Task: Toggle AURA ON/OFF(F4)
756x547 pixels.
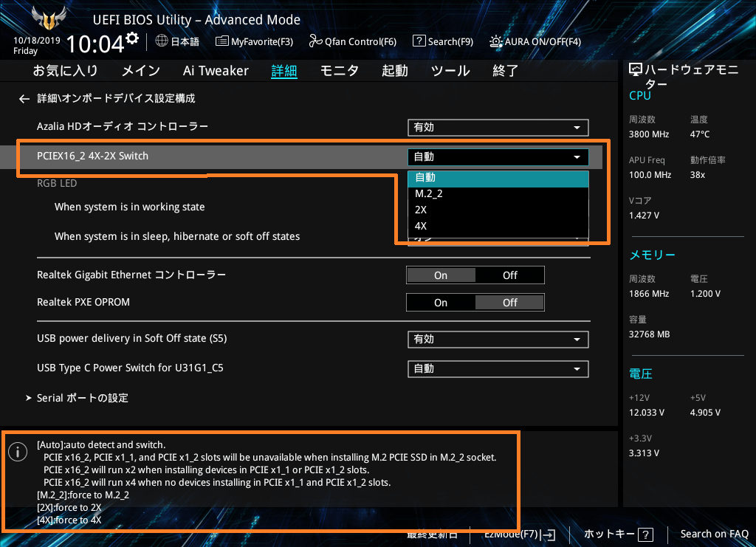Action: (x=535, y=41)
